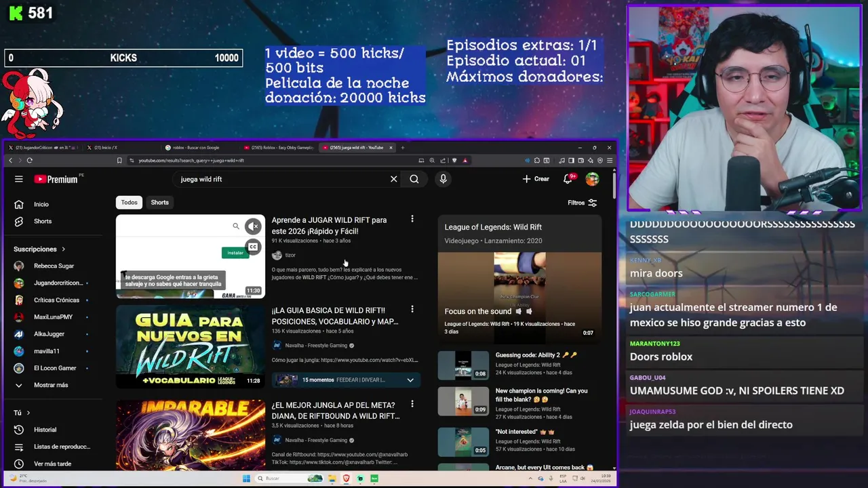
Task: Open more options for Aprende a JUGAR video
Action: pyautogui.click(x=412, y=219)
